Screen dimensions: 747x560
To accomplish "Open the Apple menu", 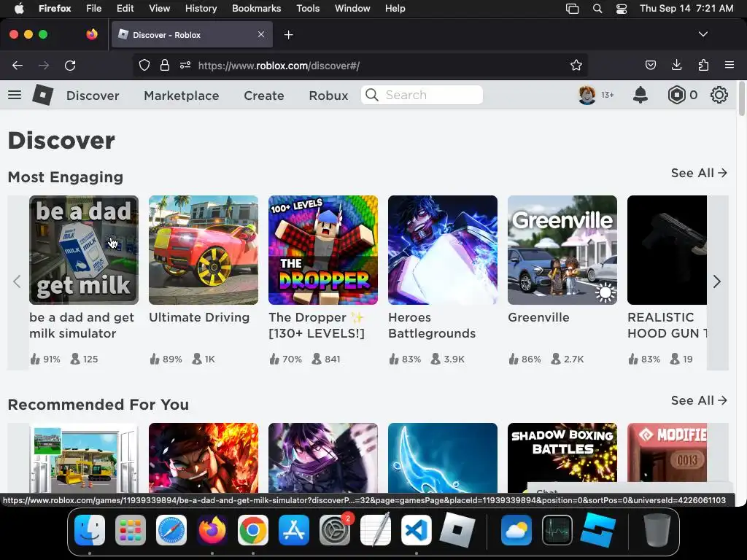I will [18, 8].
